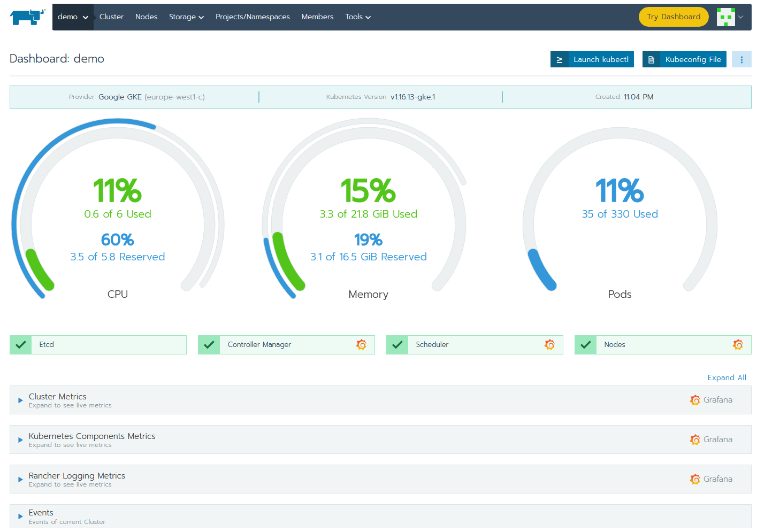Open Grafana for Kubernetes Components Metrics

tap(711, 440)
